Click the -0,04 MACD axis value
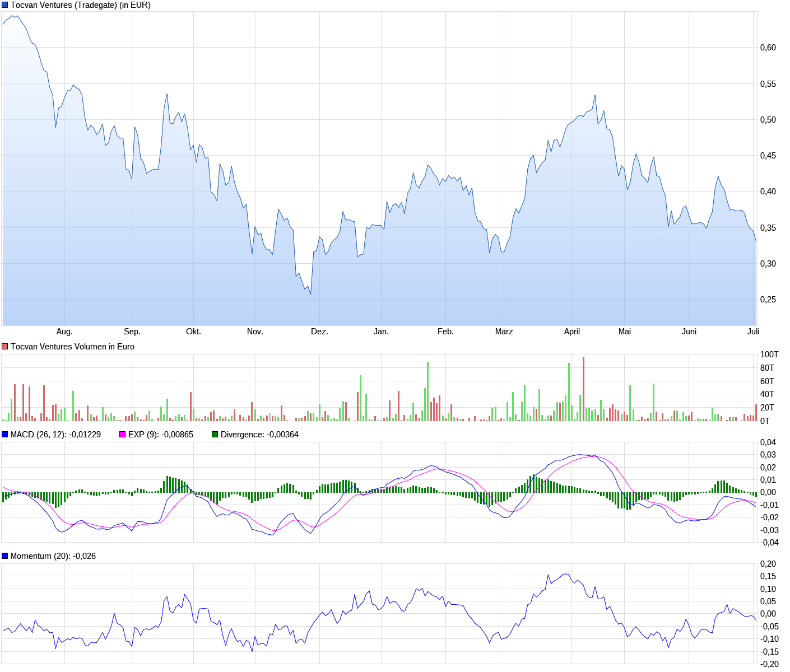This screenshot has height=672, width=790. click(x=768, y=543)
